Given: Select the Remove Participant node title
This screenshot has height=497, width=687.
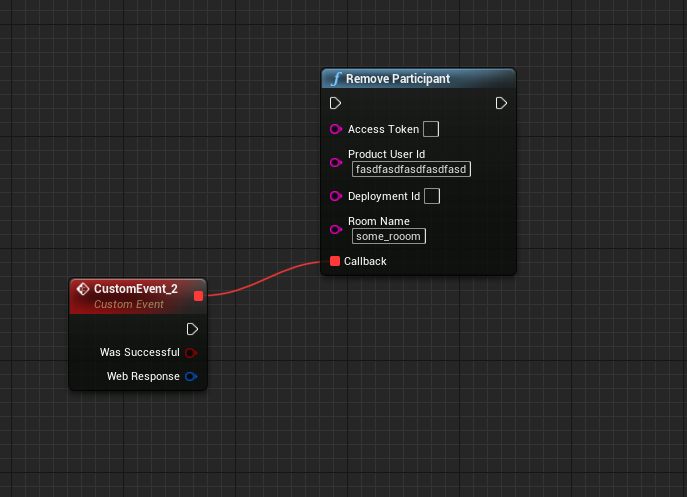Looking at the screenshot, I should pos(398,79).
